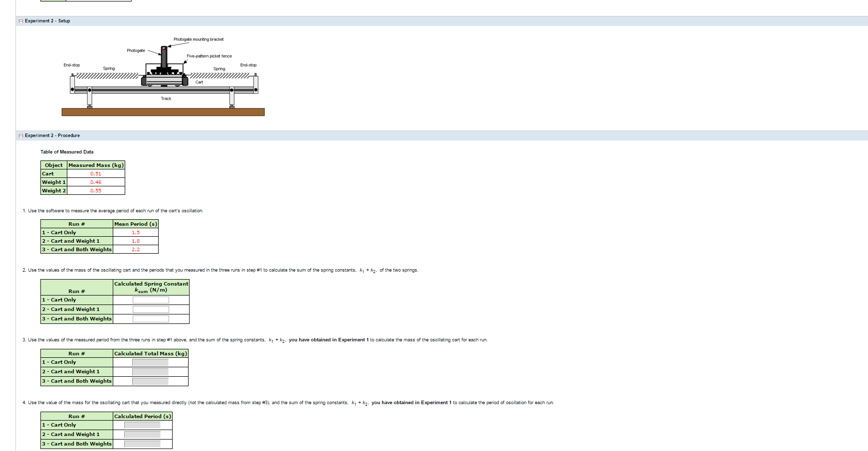Collapse the Experiment 2 - Setup section icon
Screen dimensions: 868x451
point(21,21)
